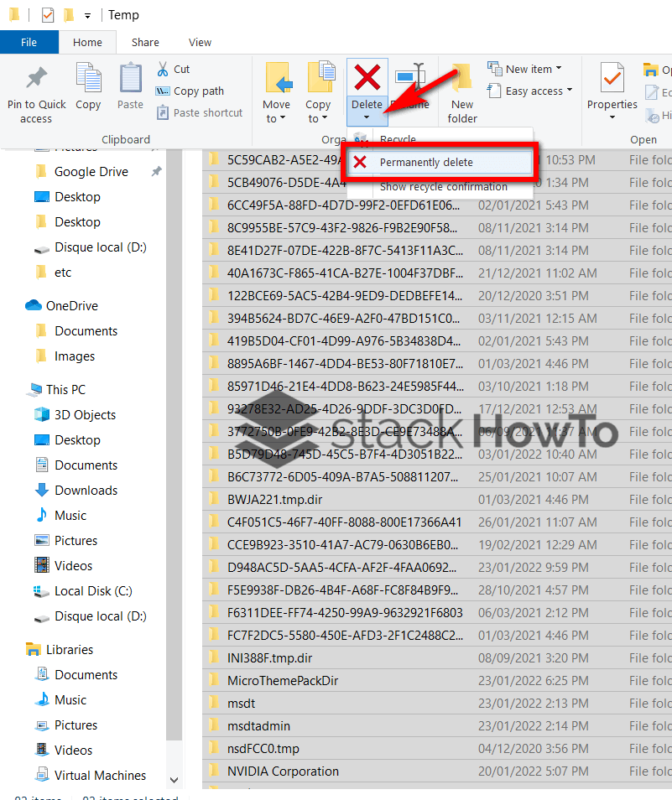Click Pin to Quick access
This screenshot has height=800, width=672.
coord(35,90)
